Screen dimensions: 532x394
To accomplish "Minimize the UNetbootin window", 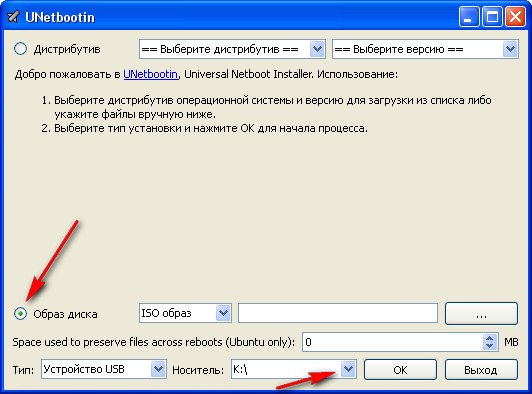I will pos(469,17).
